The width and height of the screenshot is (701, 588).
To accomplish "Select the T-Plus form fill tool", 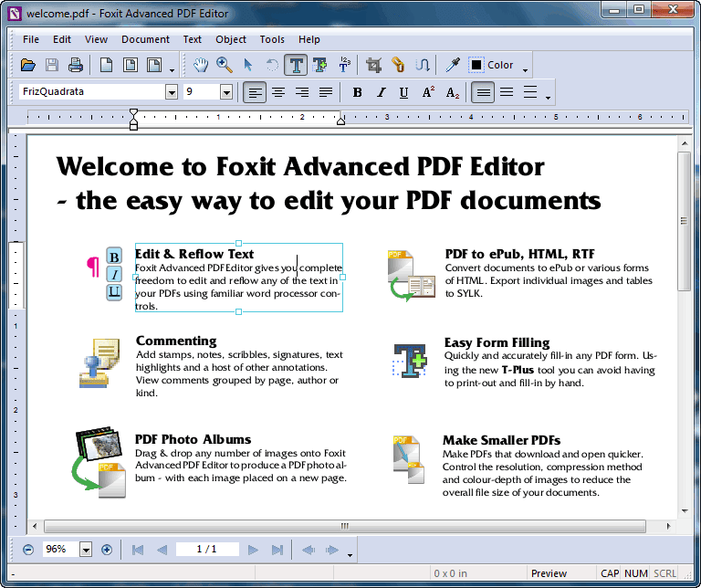I will 319,66.
